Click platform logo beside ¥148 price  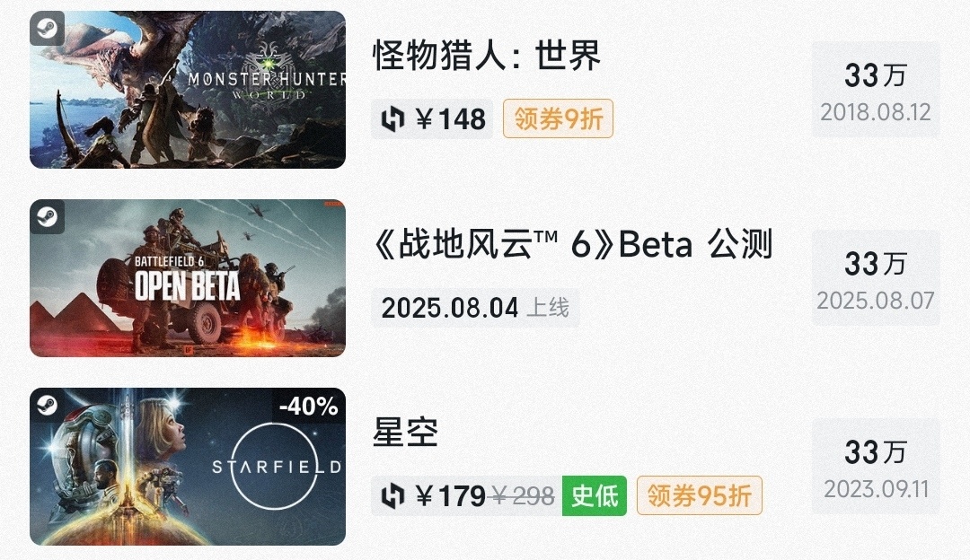392,119
